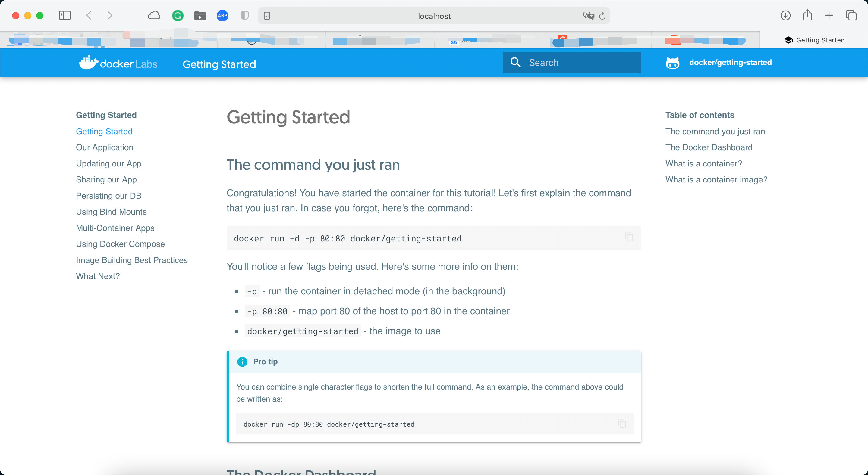Jump to What is a container? section
The image size is (868, 475).
coord(703,164)
